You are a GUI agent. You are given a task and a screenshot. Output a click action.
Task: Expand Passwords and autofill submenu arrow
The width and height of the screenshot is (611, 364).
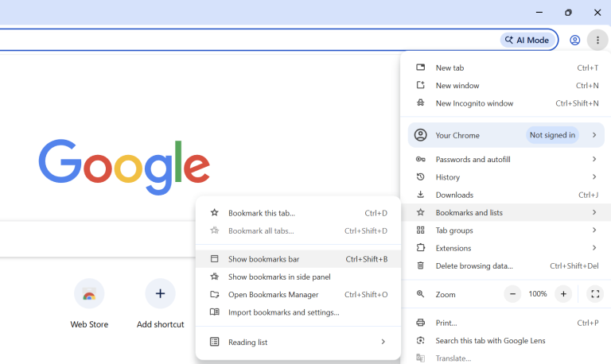point(594,159)
